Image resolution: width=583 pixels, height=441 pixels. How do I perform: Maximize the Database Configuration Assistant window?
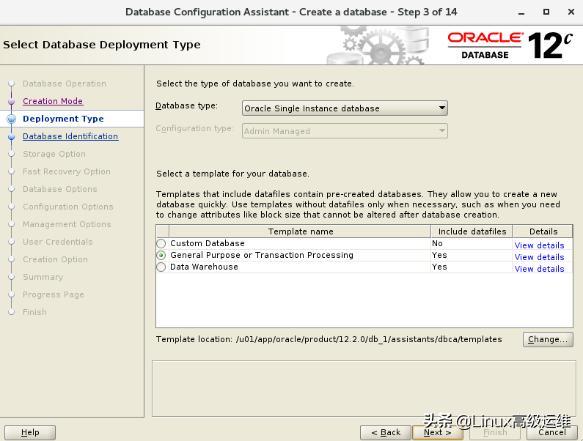(546, 12)
